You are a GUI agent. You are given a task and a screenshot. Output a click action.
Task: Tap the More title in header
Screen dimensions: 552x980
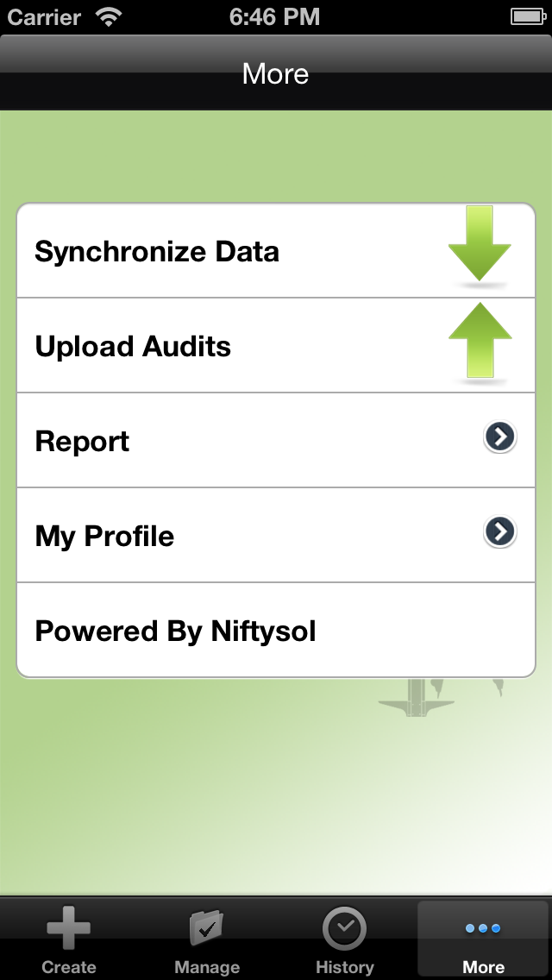click(276, 73)
